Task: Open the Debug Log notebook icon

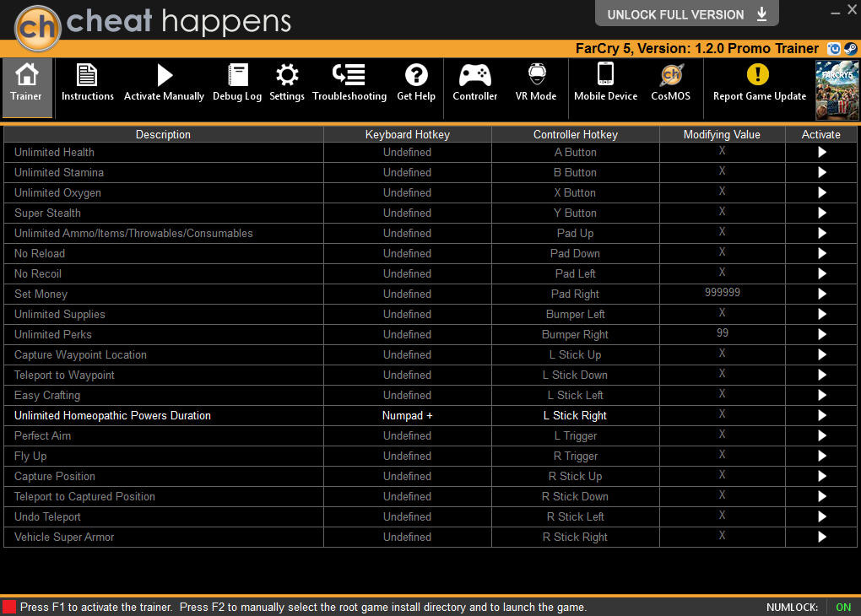Action: pos(238,75)
